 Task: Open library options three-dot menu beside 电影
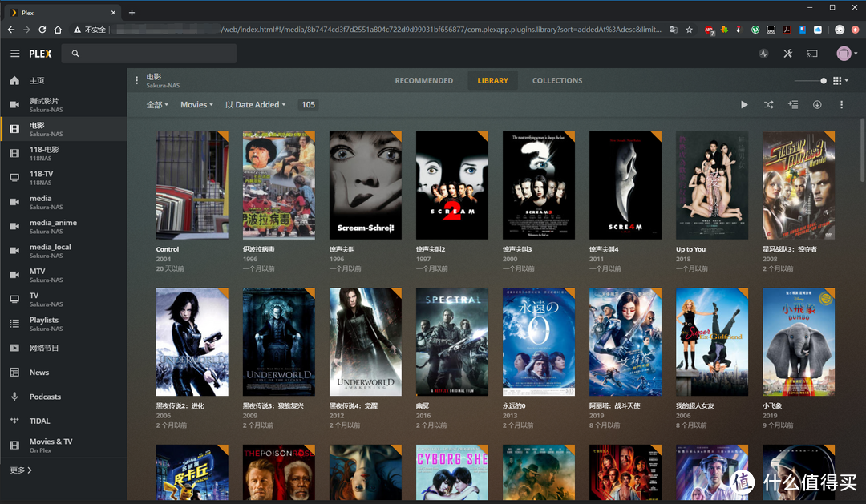(136, 81)
